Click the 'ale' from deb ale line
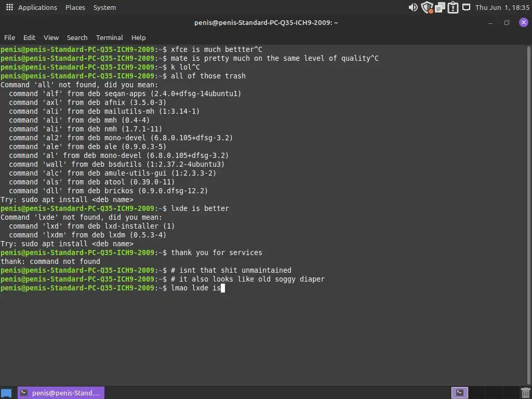The height and width of the screenshot is (399, 532). coord(87,147)
